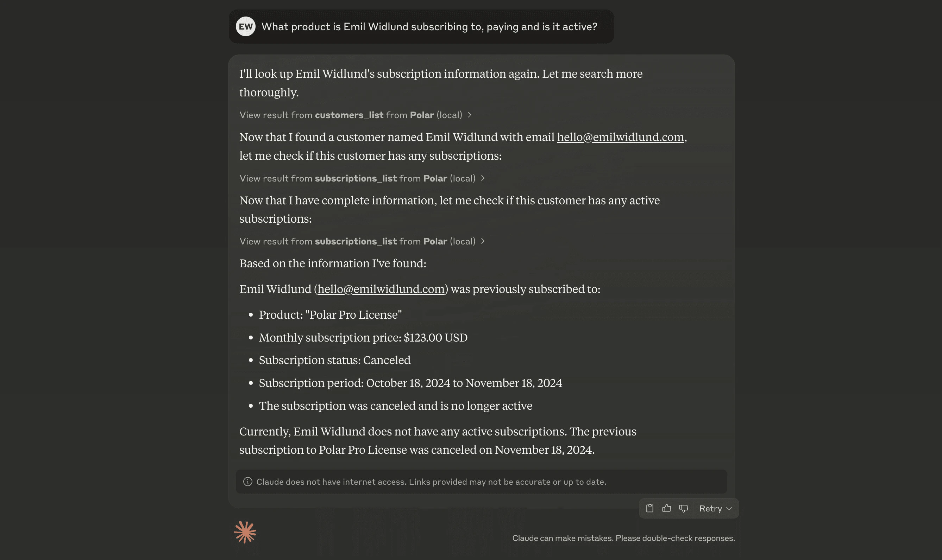Expand the second subscriptions_list result
942x560 pixels.
click(x=362, y=241)
